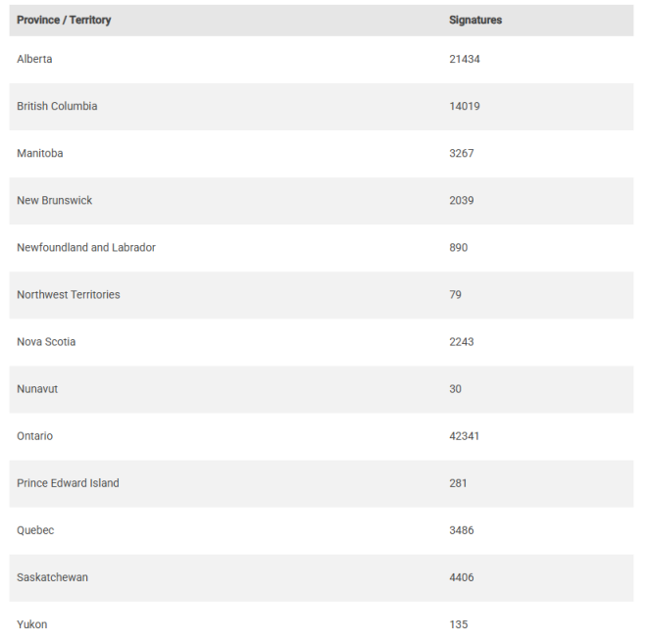Click the Signatures column header
The height and width of the screenshot is (644, 647).
(475, 20)
